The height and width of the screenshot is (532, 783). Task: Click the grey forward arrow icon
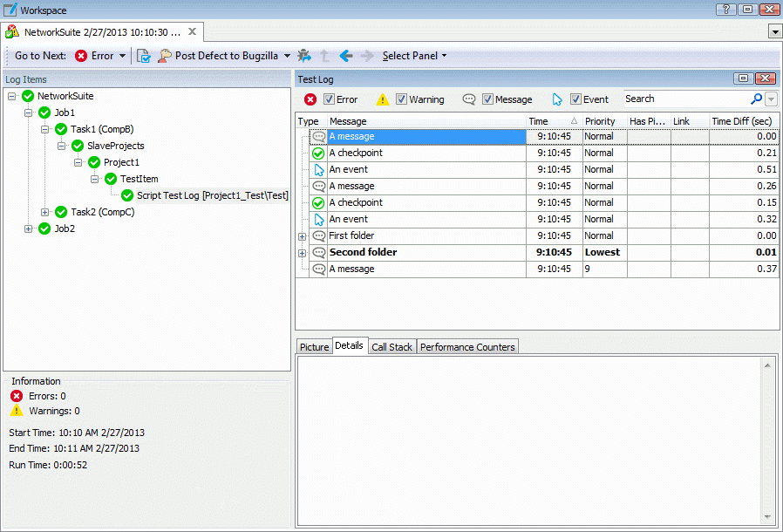point(367,56)
